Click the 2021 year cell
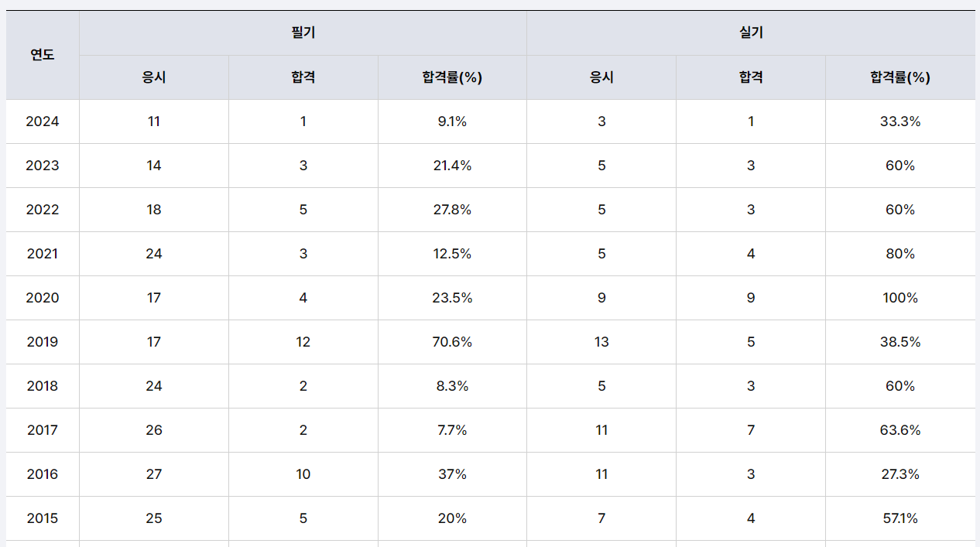Screen dimensions: 980x547 43,254
